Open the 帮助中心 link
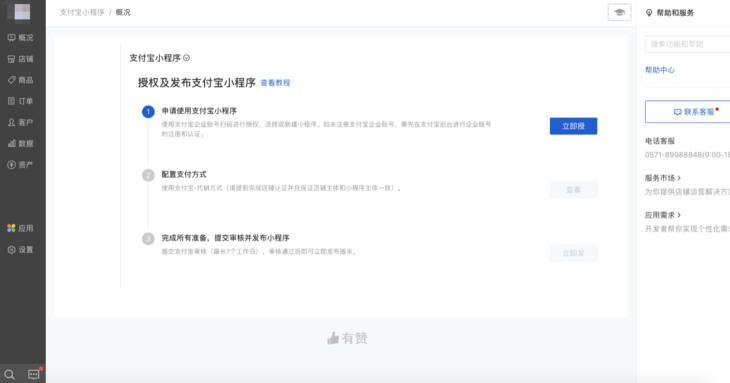730x383 pixels. [x=660, y=70]
